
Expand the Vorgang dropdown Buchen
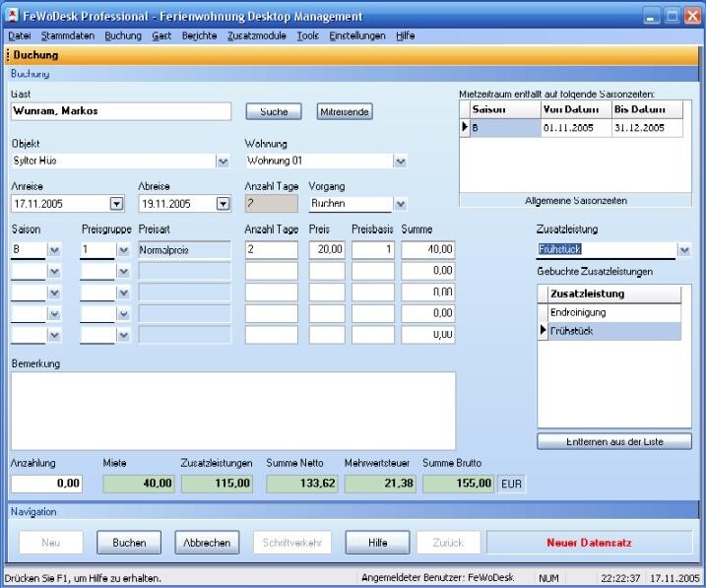point(401,205)
